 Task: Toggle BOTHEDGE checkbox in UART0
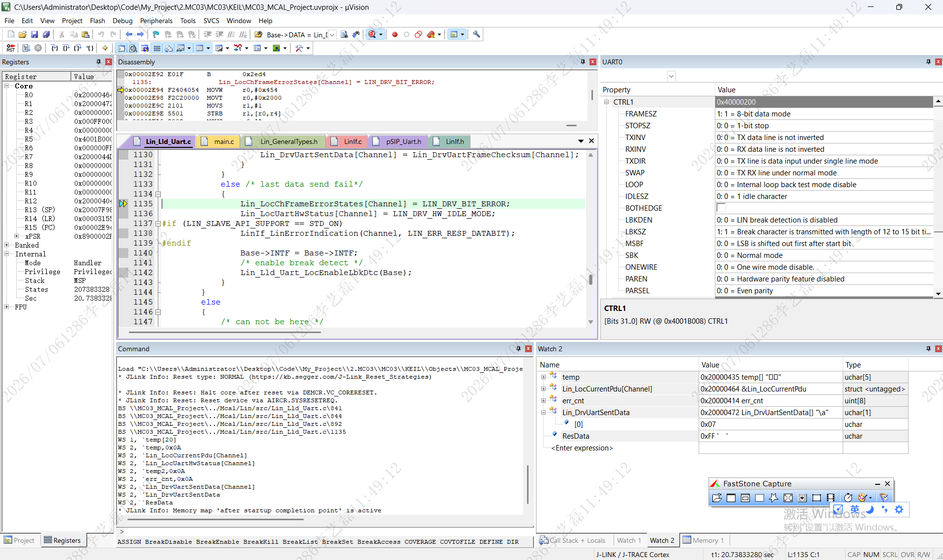pyautogui.click(x=721, y=208)
